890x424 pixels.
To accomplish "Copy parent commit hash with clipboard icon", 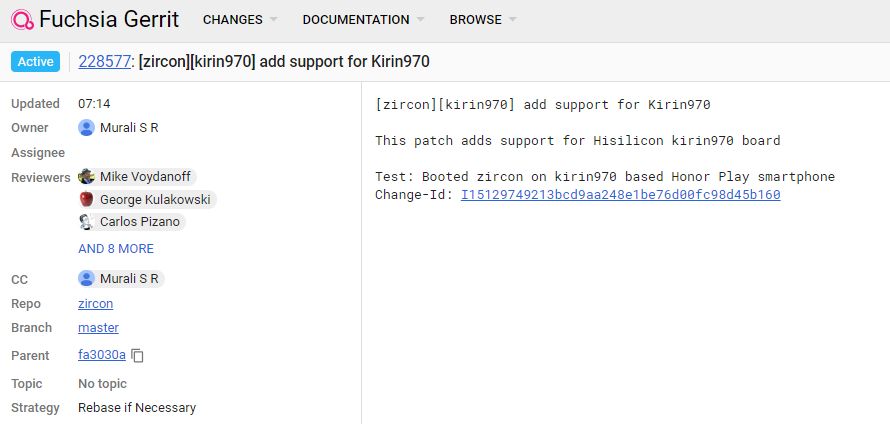I will coord(138,356).
